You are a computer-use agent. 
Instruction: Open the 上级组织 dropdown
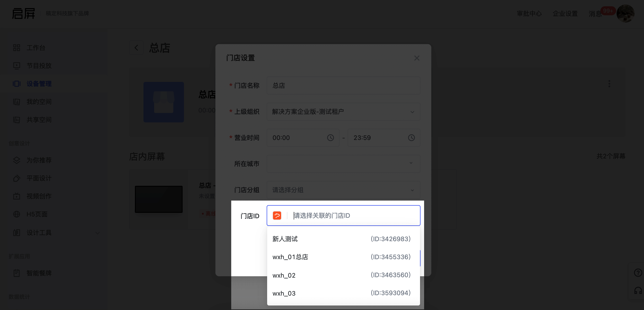(343, 112)
